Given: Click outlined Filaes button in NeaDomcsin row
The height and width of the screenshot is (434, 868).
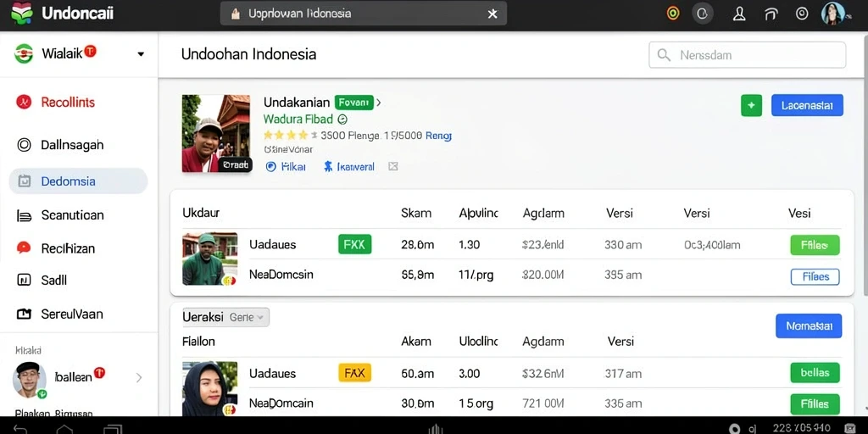Looking at the screenshot, I should click(815, 276).
